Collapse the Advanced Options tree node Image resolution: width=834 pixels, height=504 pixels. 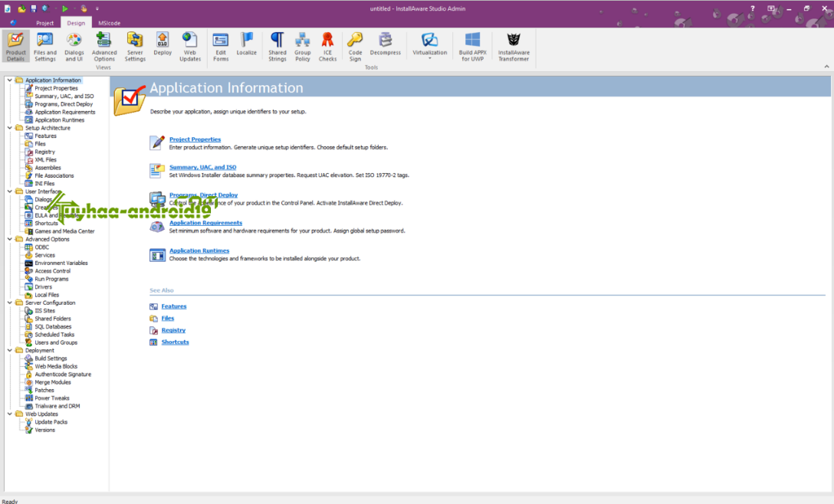coord(9,239)
